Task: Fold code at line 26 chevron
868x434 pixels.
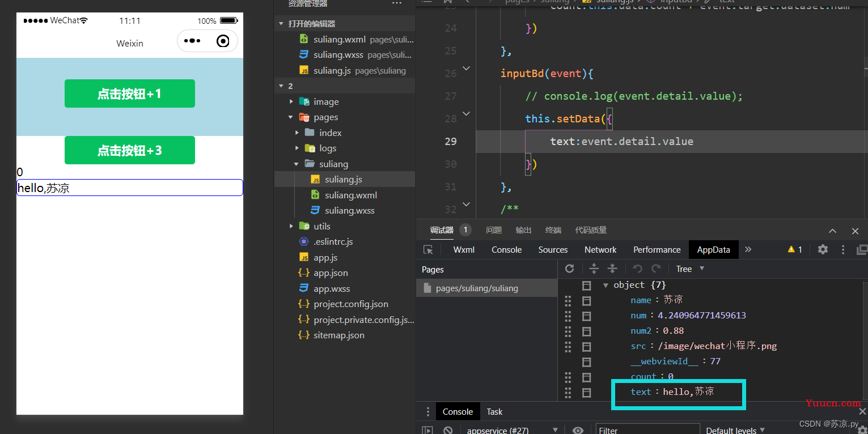Action: (466, 69)
